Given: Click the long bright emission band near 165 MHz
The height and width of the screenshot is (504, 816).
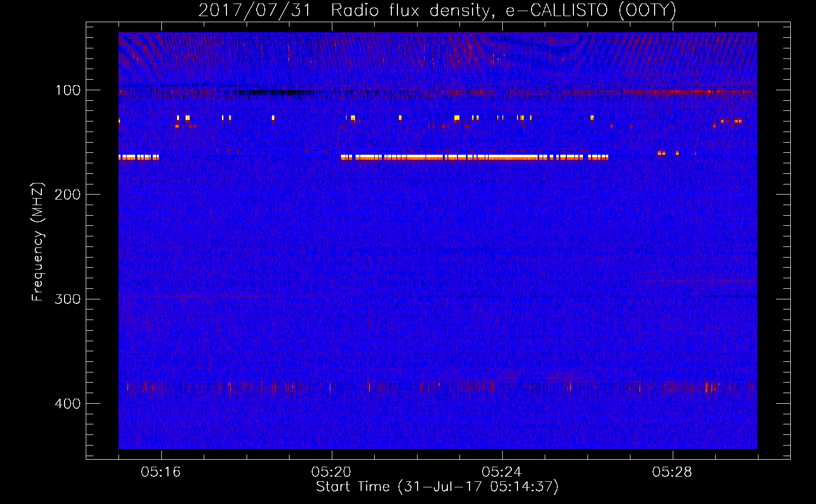Looking at the screenshot, I should point(475,157).
